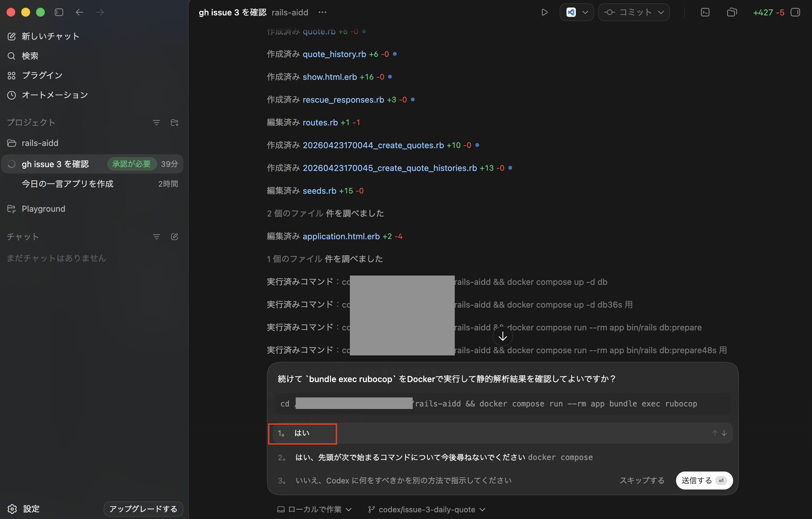Expand the ローカルで作業 dropdown

coord(314,509)
